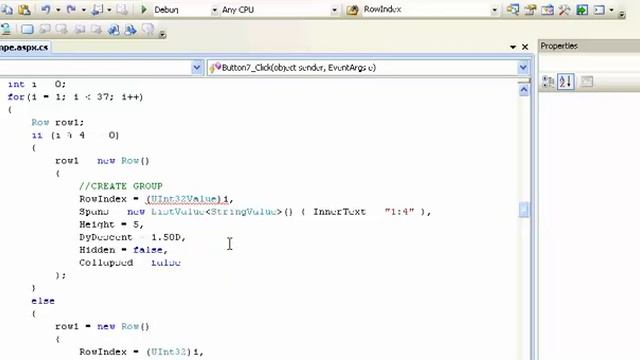Screen dimensions: 640x360
Task: Select the npe.aspx.cs document tab
Action: [24, 47]
